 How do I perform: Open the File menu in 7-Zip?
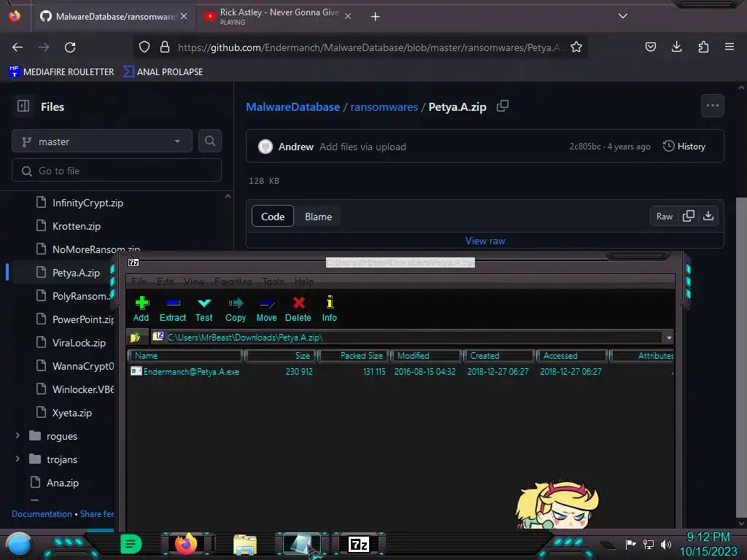point(139,281)
